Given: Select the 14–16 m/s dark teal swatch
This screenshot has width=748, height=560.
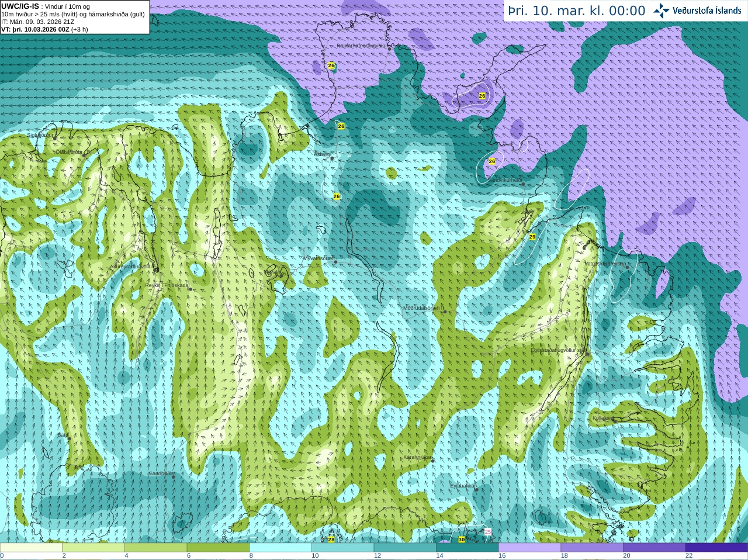Looking at the screenshot, I should [x=467, y=547].
